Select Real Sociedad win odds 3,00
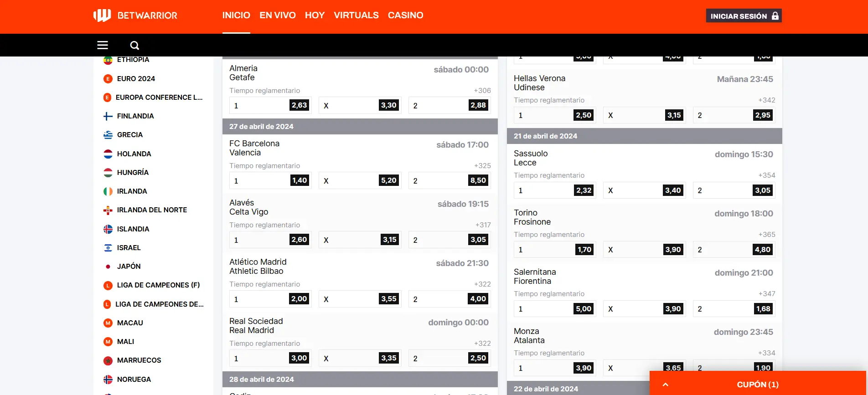Screen dimensions: 868x395 pos(271,358)
